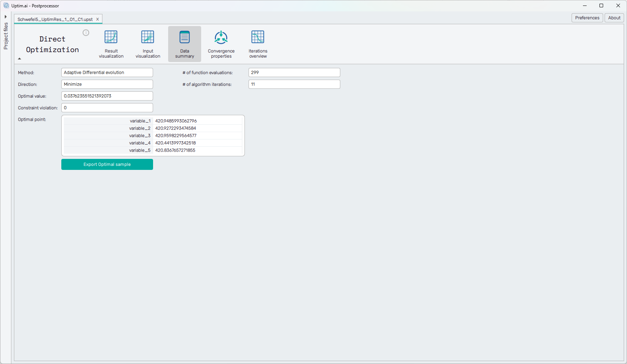
Task: Click the info icon beside Direct Optimization
Action: click(86, 33)
